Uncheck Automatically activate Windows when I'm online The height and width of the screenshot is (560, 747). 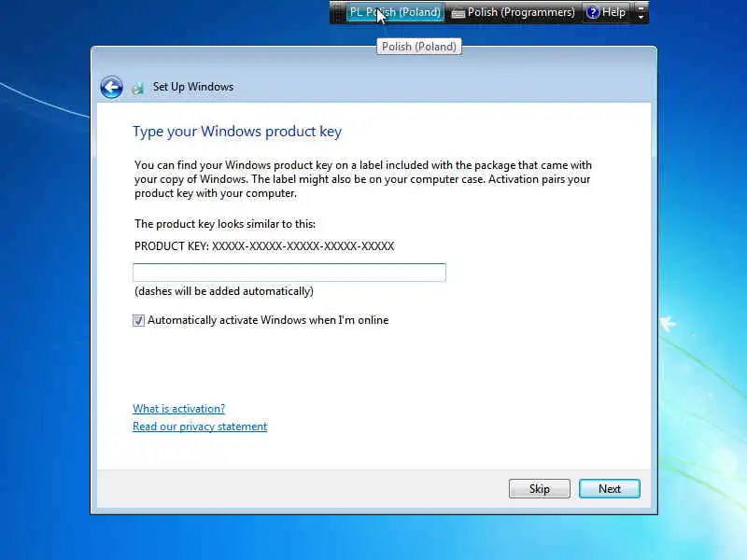pyautogui.click(x=138, y=320)
